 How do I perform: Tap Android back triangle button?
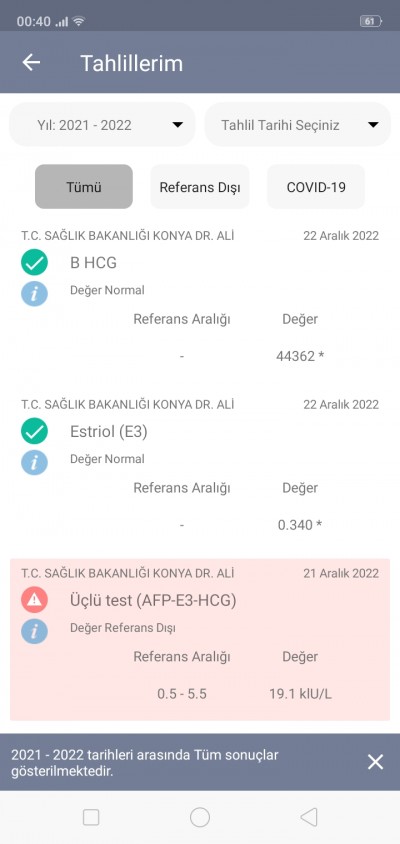tap(308, 817)
